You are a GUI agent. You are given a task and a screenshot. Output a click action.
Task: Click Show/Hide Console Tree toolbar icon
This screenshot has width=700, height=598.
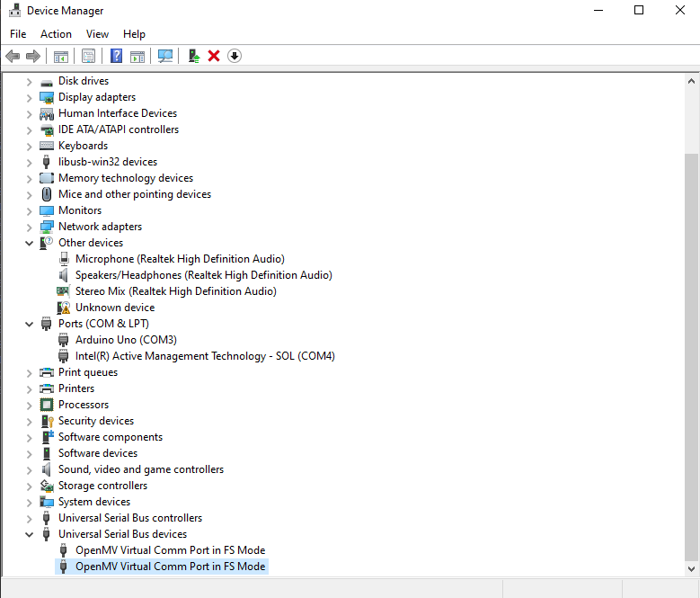pyautogui.click(x=61, y=57)
